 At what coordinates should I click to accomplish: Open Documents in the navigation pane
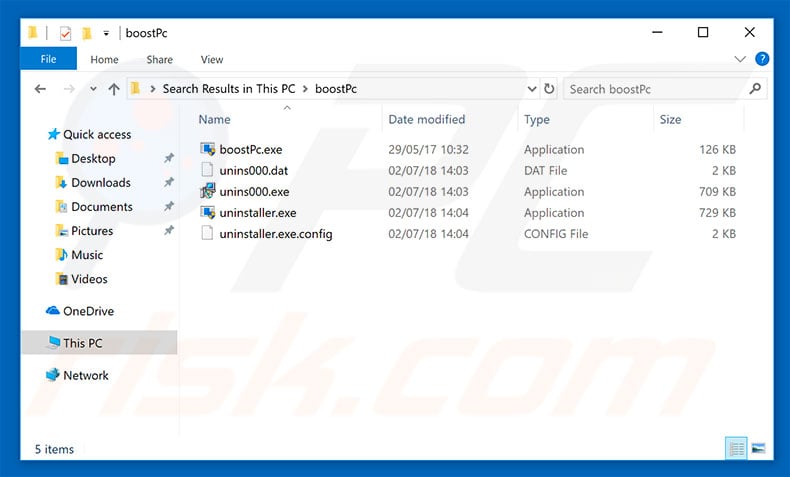coord(102,207)
